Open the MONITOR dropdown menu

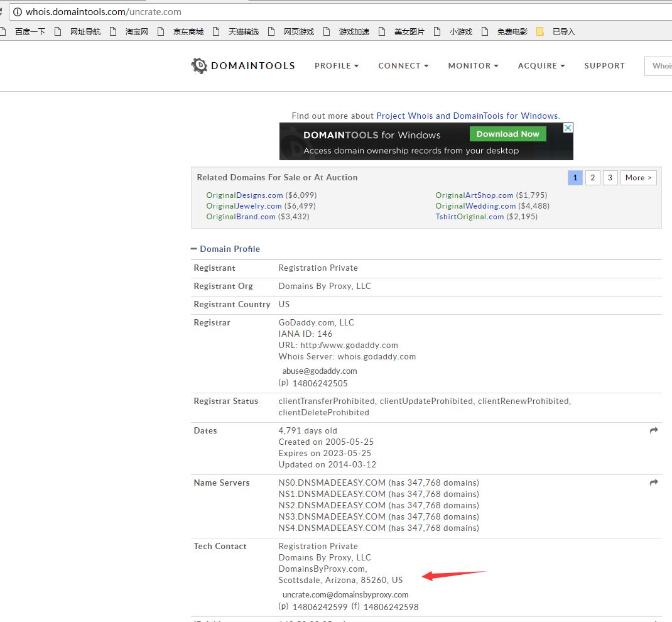[x=473, y=66]
